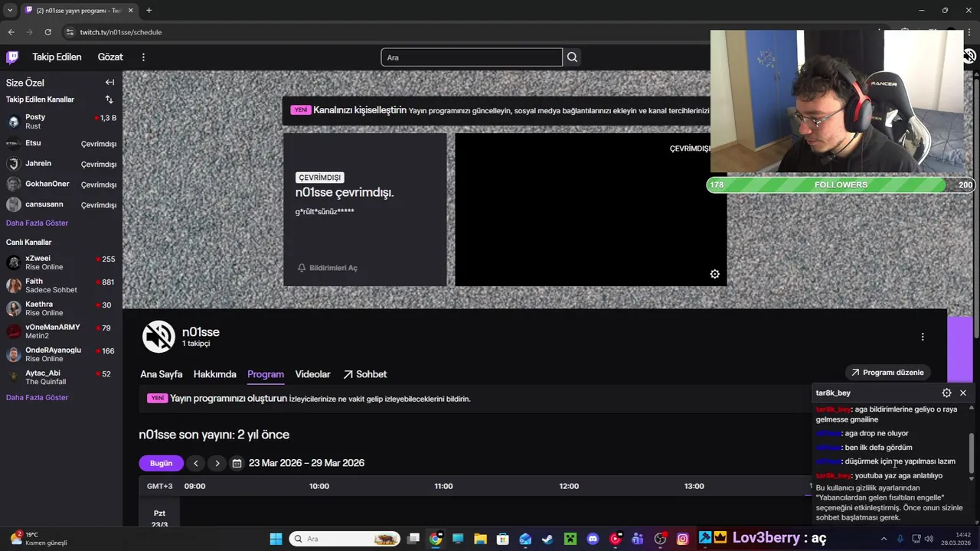Switch to Hakkımda tab
980x551 pixels.
pos(214,374)
